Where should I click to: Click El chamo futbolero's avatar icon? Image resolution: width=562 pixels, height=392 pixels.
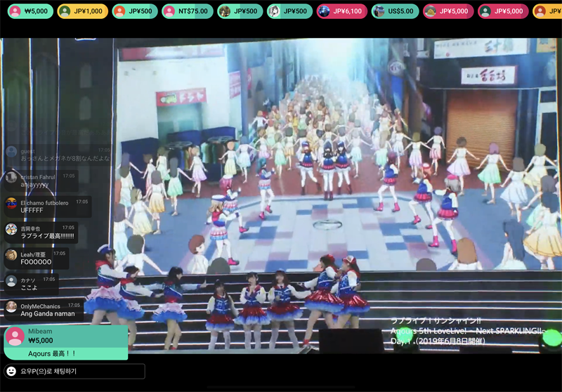click(11, 204)
